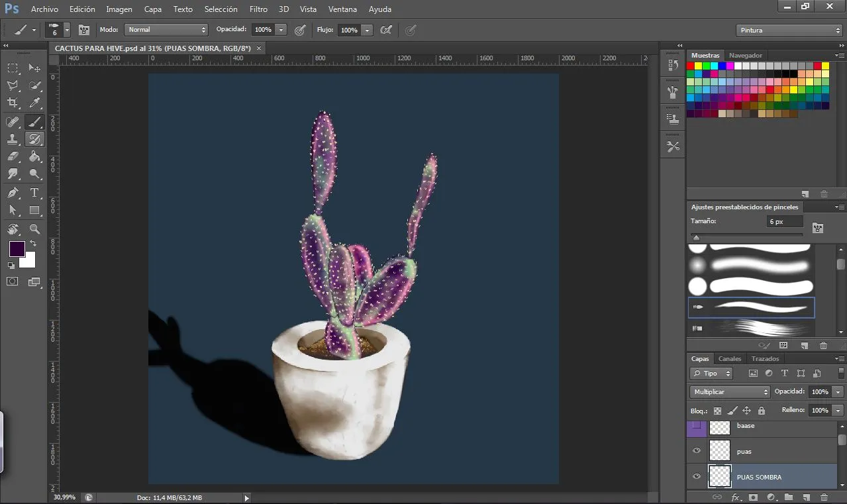Open the Imagen menu
This screenshot has height=504, width=847.
click(x=119, y=9)
